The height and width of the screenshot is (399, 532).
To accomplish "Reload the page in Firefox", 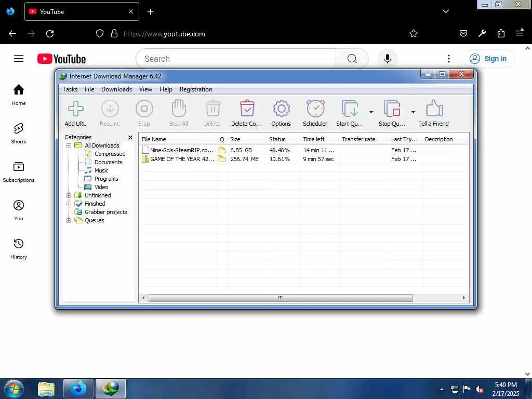I will coord(50,34).
